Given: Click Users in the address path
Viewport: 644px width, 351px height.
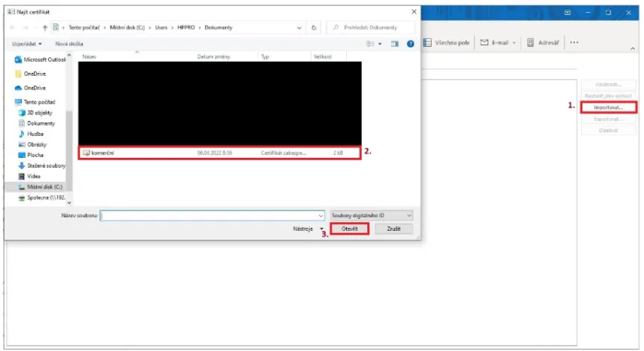Looking at the screenshot, I should point(161,28).
